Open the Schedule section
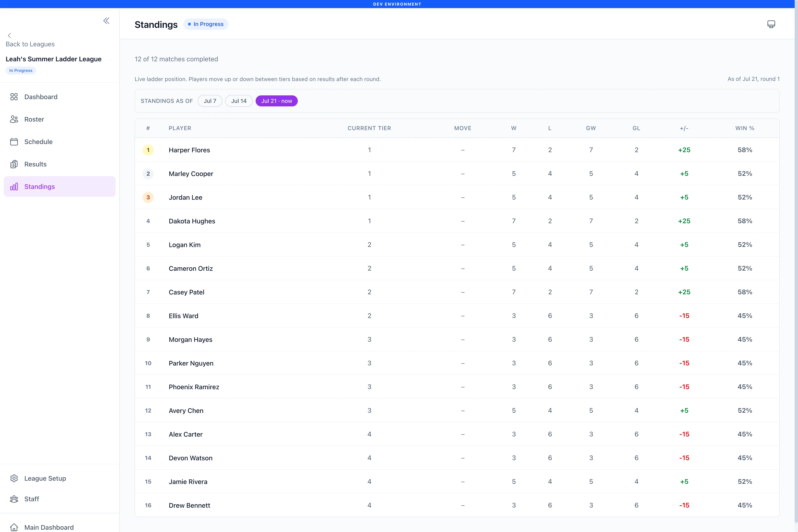Screen dimensions: 798x532 point(60,142)
